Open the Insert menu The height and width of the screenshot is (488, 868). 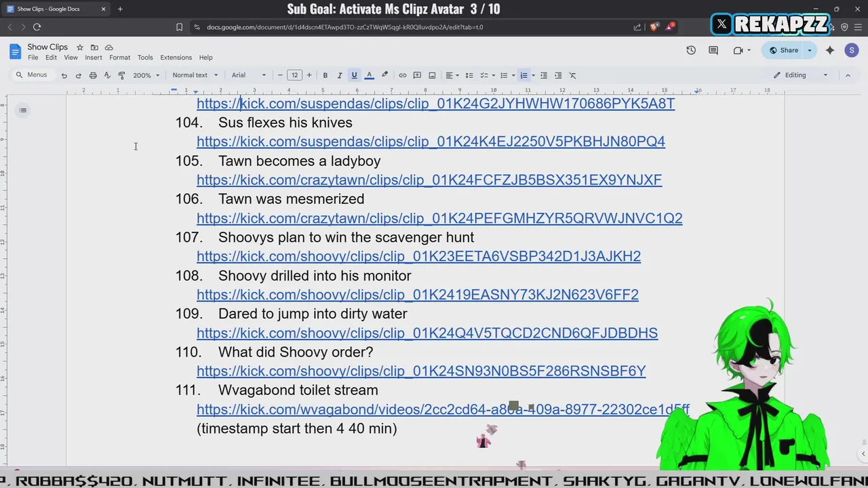[94, 58]
